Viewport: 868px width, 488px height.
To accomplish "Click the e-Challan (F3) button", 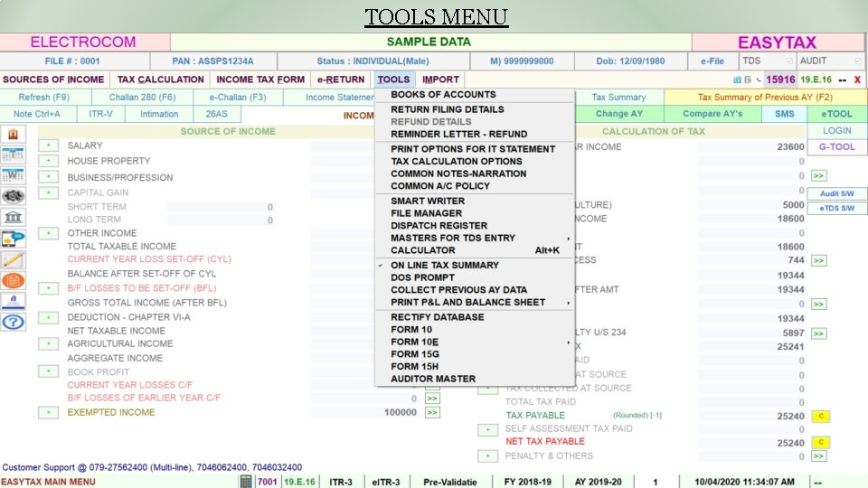I will (x=238, y=98).
